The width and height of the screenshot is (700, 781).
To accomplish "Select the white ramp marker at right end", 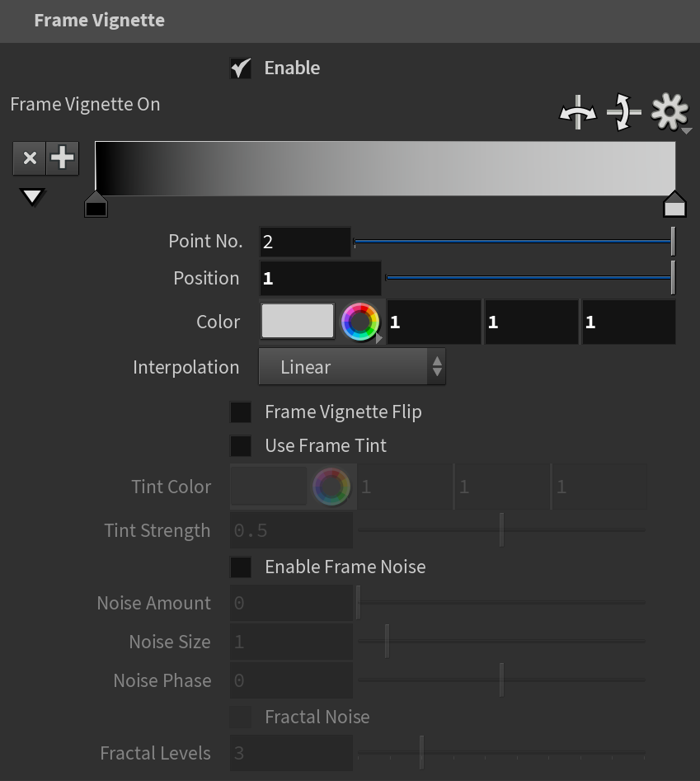I will coord(674,205).
